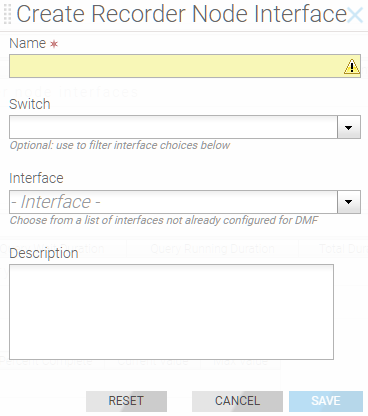Click the RESET button
The height and width of the screenshot is (416, 368).
[x=126, y=401]
